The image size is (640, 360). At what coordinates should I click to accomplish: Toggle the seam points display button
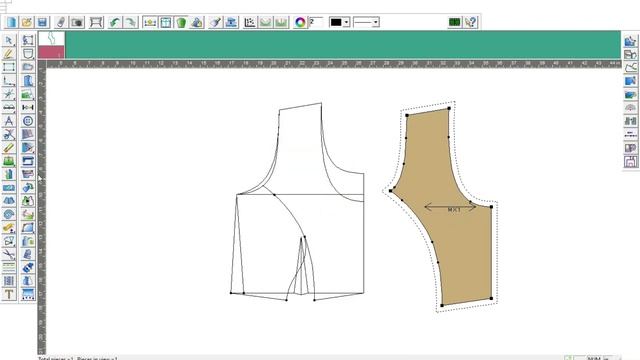click(150, 22)
